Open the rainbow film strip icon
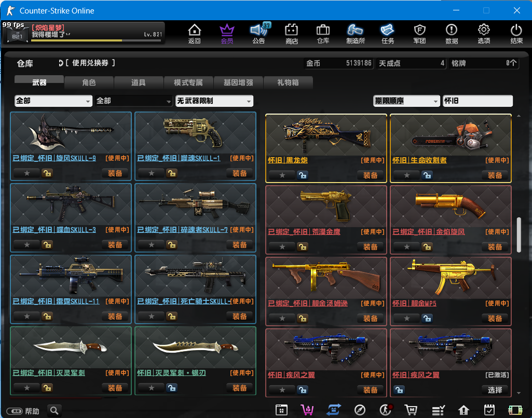532x418 pixels. (515, 410)
